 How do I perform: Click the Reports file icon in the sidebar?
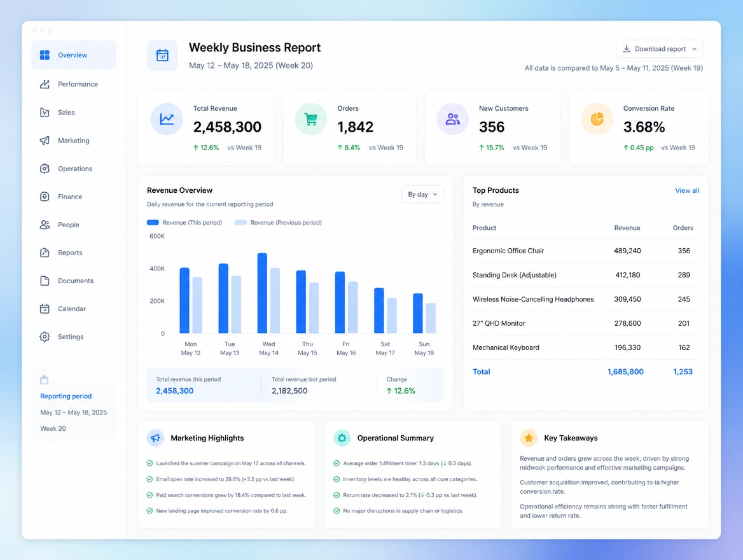pos(45,253)
